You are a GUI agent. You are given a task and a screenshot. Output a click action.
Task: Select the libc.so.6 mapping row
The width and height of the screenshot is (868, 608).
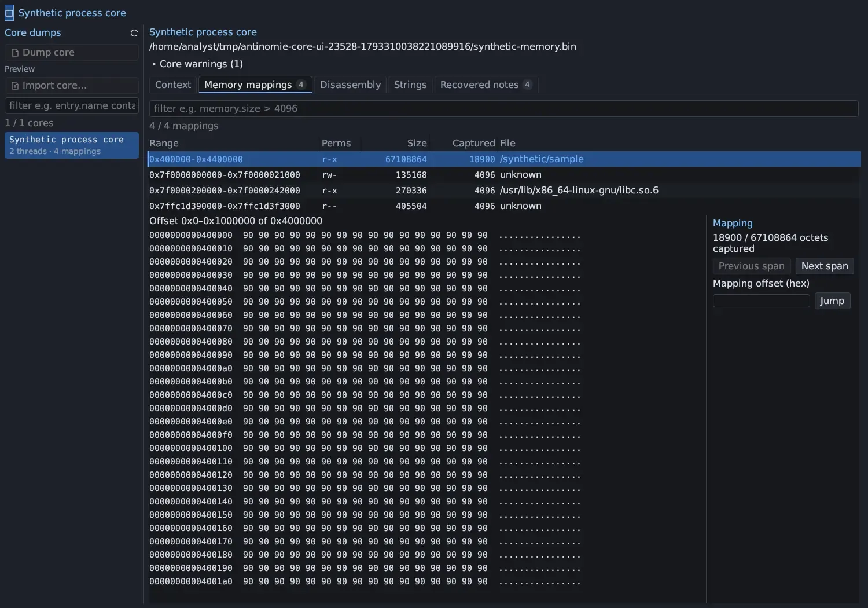504,191
